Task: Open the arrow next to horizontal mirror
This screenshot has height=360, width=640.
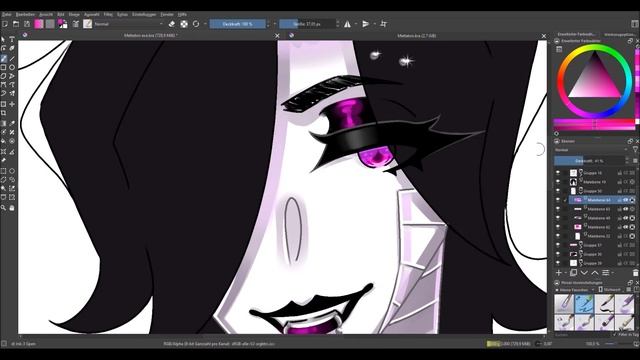Action: click(x=356, y=24)
